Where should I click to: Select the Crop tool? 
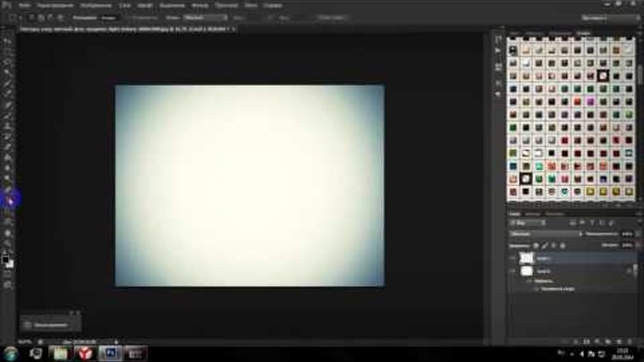8,81
